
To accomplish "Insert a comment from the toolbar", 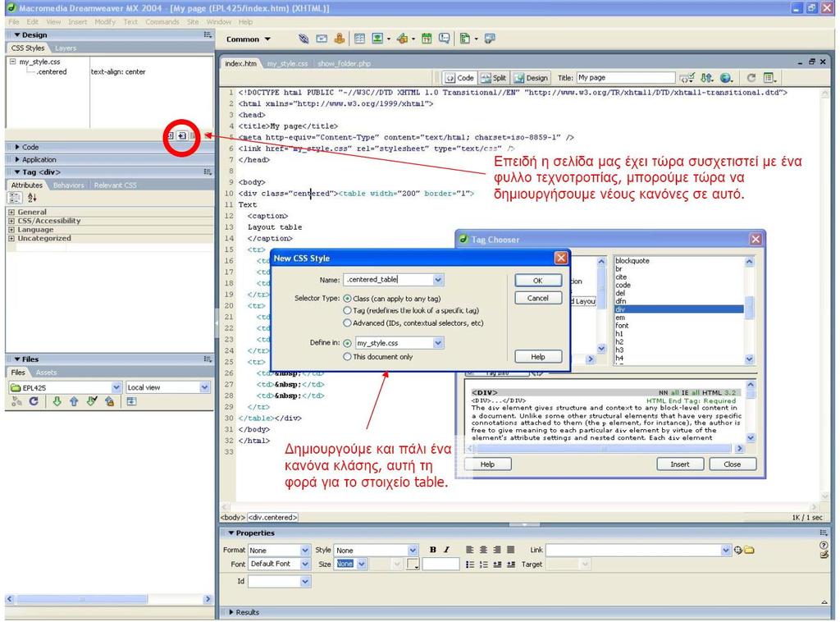I will tap(444, 39).
